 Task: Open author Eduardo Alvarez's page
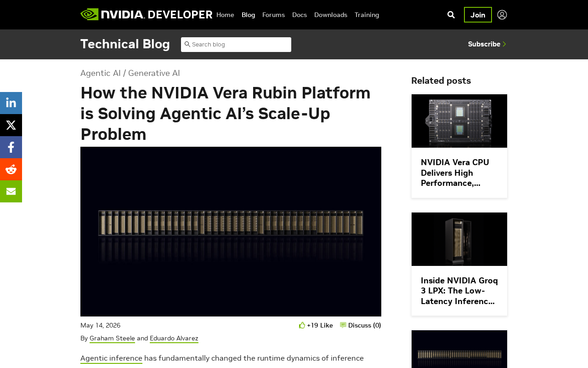(174, 338)
